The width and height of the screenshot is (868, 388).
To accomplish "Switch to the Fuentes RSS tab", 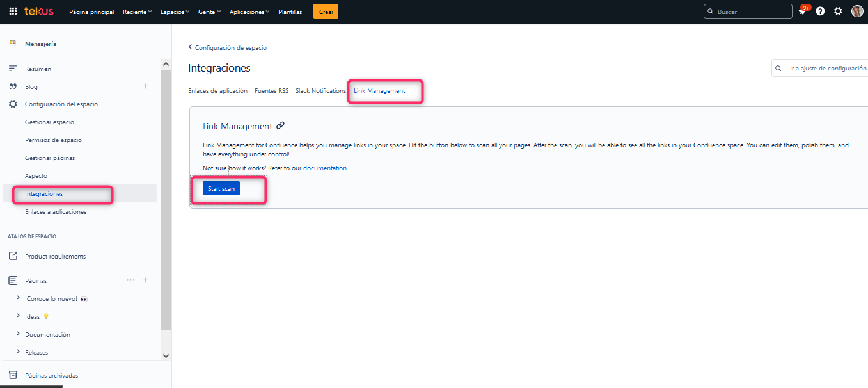I will (271, 91).
